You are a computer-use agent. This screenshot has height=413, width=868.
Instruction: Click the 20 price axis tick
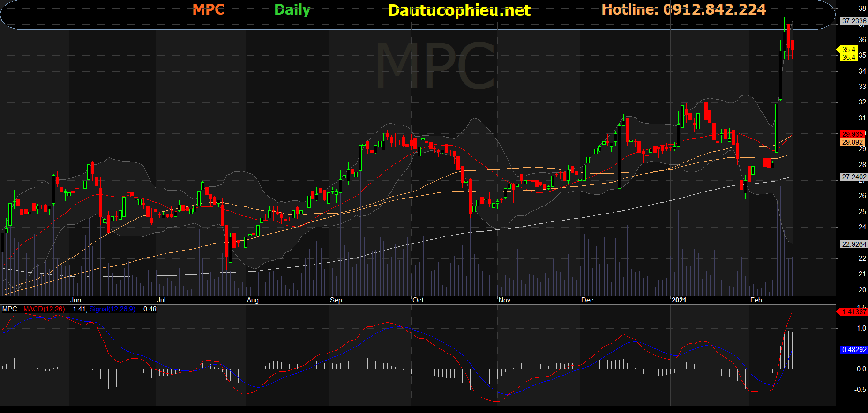point(862,289)
